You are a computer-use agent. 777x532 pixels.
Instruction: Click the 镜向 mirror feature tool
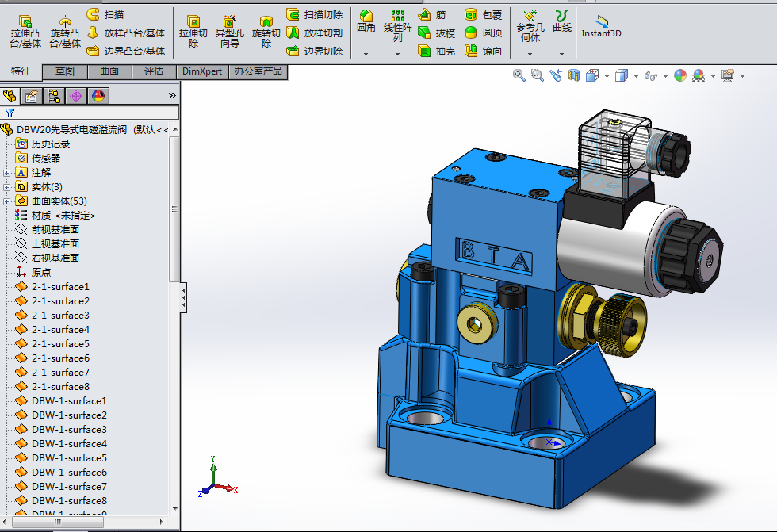pos(483,51)
